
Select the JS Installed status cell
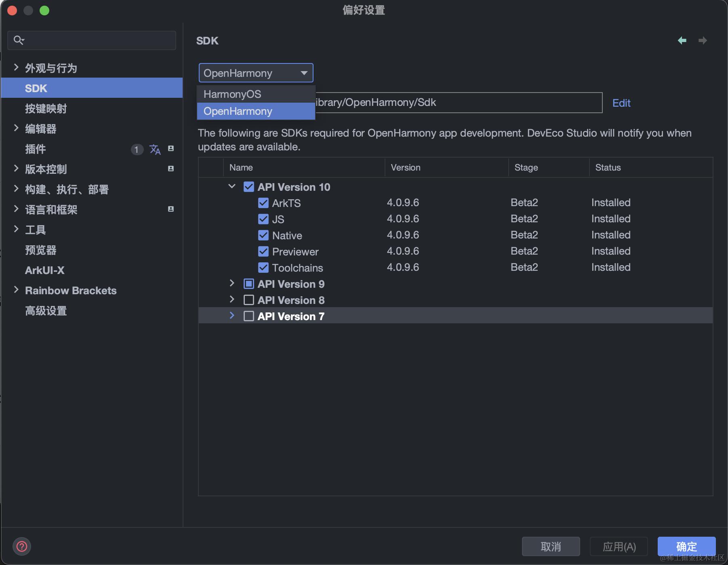coord(611,219)
